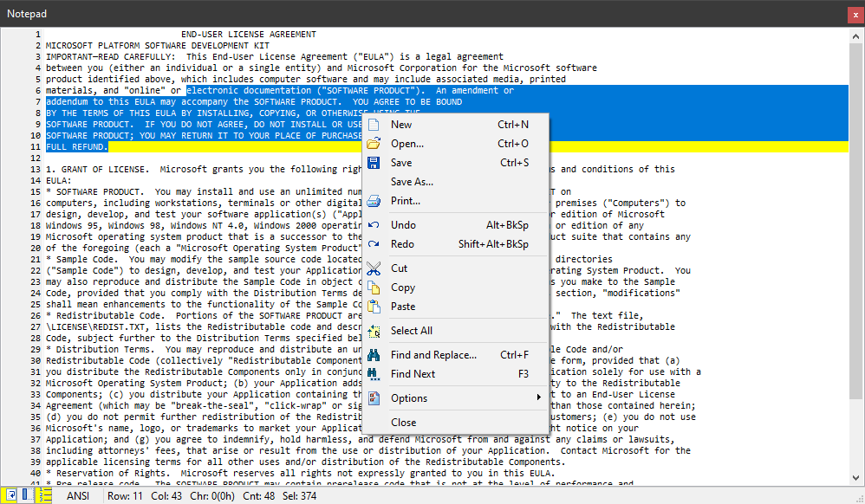Click the blank page icon beside New
Viewport: 865px width, 504px height.
pyautogui.click(x=374, y=125)
